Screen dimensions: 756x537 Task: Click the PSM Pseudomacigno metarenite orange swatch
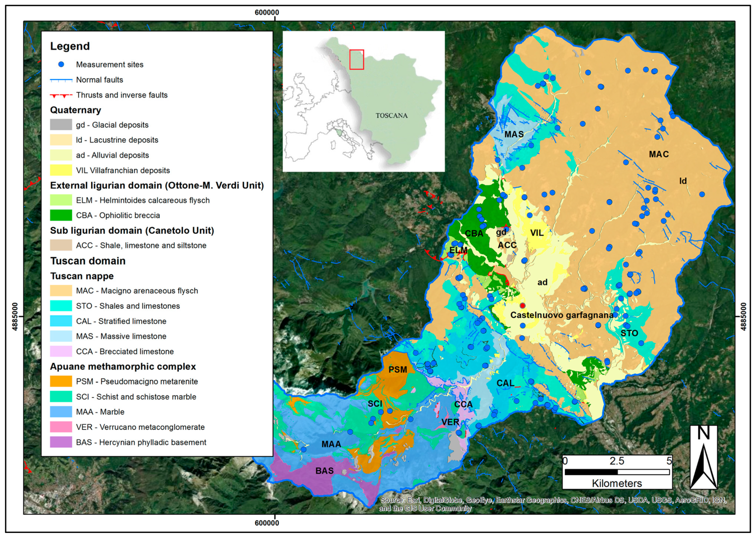point(61,381)
